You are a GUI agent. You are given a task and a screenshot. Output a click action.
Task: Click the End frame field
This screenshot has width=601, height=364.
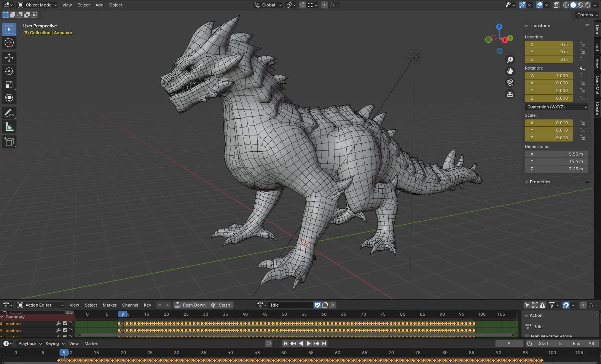[583, 343]
